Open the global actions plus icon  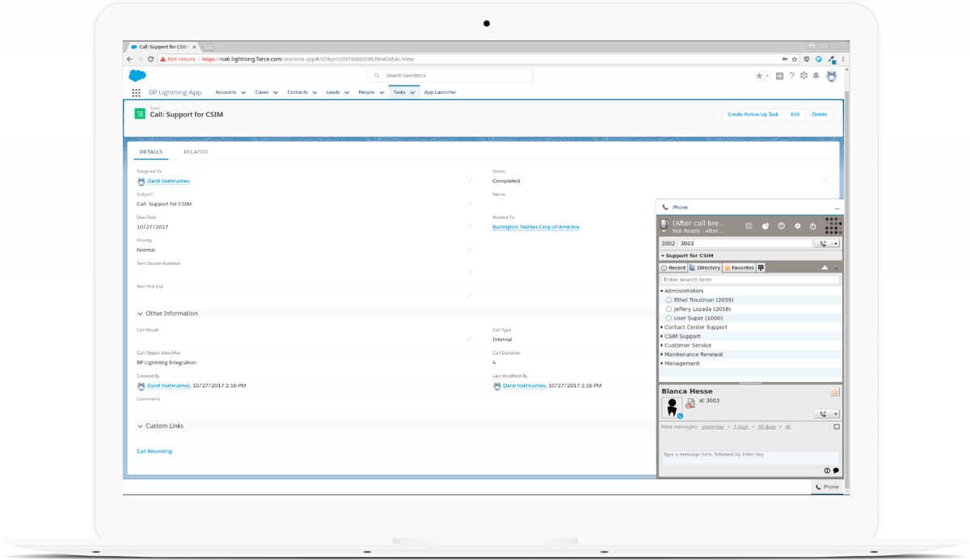tap(779, 76)
